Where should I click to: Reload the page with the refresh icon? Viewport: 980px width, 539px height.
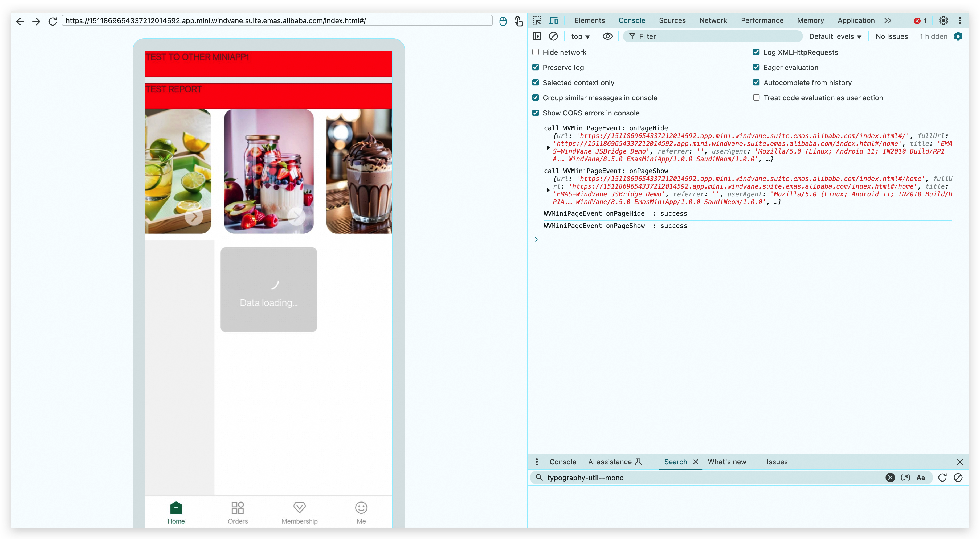53,21
